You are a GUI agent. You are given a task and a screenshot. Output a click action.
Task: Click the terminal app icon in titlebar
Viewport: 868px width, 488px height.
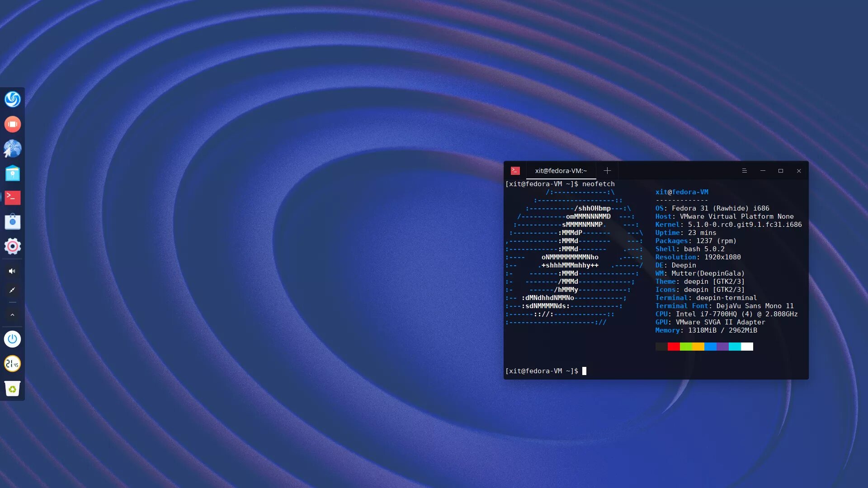(515, 171)
